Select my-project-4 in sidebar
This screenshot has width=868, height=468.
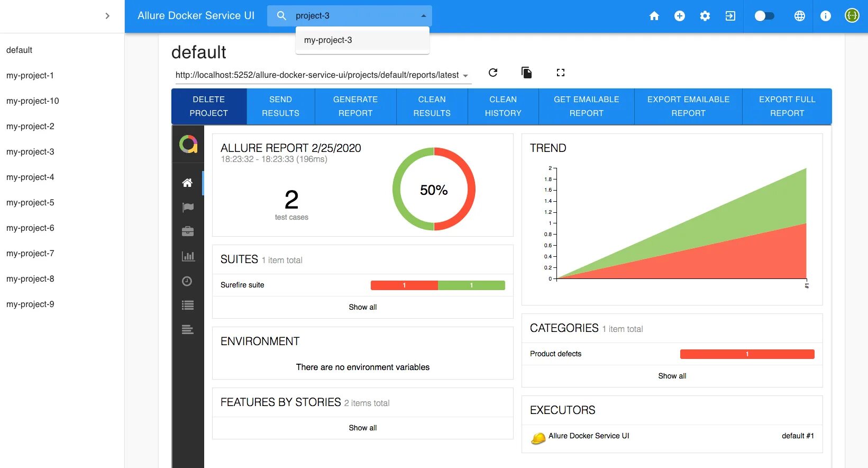click(x=62, y=177)
